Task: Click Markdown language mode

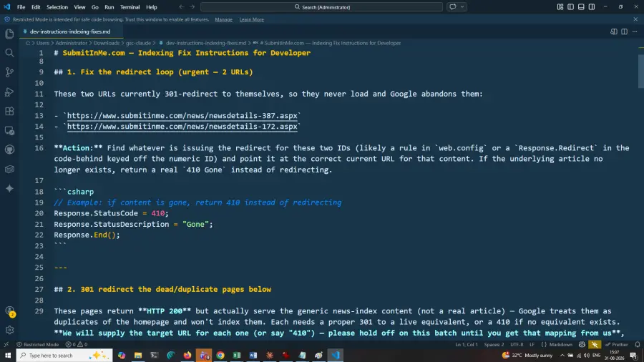Action: (557, 345)
